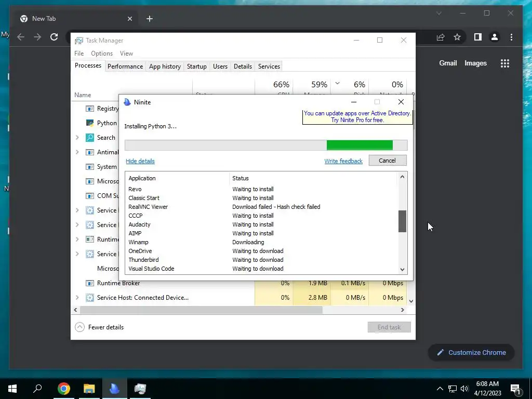Switch to the Startup tab
The image size is (532, 399).
coord(197,66)
